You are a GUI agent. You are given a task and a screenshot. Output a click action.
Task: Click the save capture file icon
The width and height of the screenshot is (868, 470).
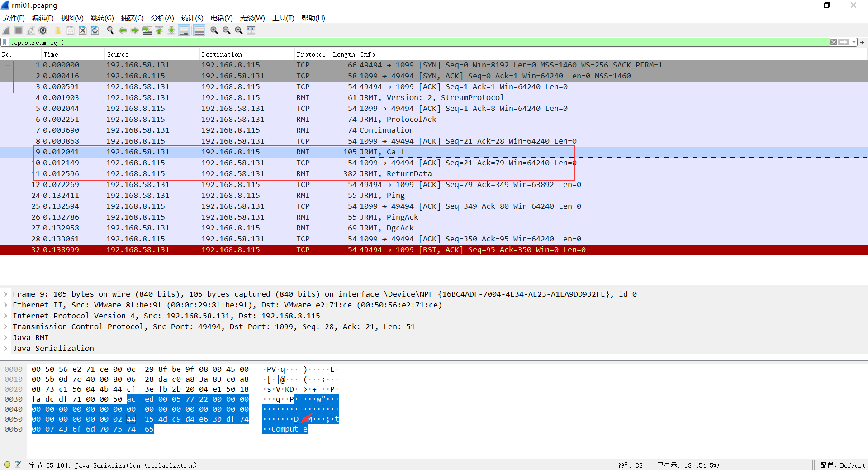[x=71, y=30]
